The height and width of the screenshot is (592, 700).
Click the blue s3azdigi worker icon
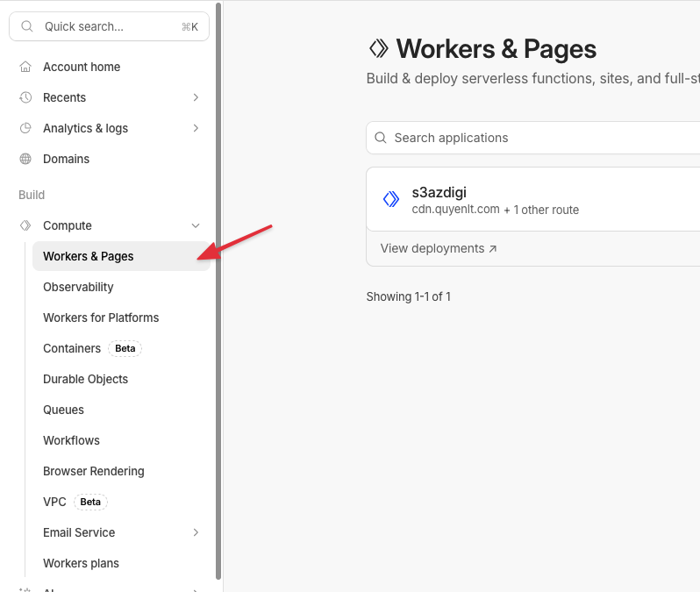391,199
